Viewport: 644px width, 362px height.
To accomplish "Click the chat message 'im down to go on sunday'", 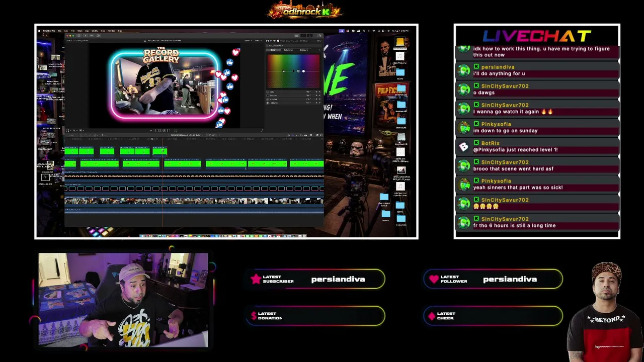I will tap(505, 131).
